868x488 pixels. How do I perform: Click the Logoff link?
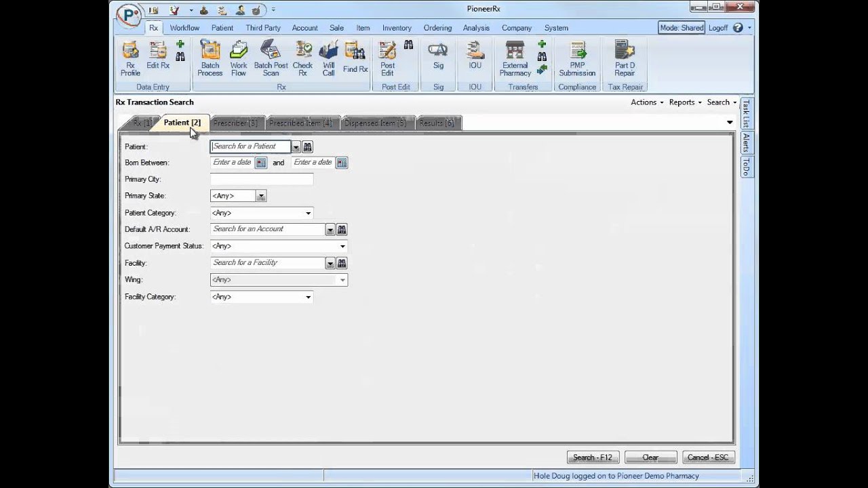coord(718,28)
